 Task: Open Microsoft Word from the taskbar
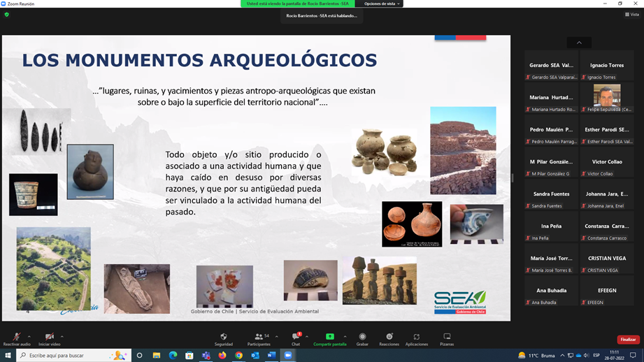click(x=271, y=356)
